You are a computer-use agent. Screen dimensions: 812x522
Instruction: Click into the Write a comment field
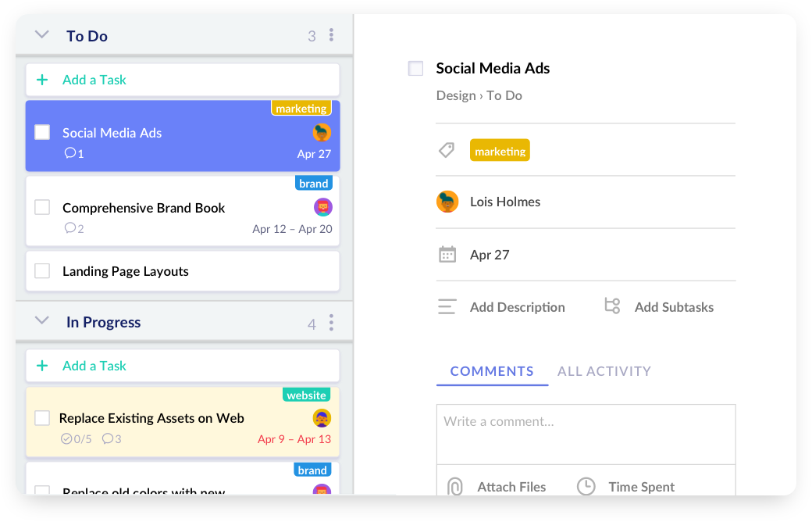(x=586, y=433)
